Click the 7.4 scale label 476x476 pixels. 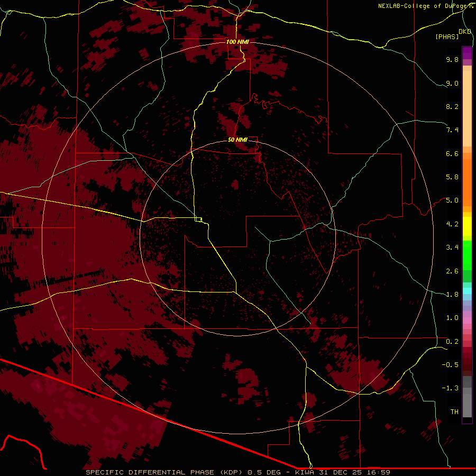(x=452, y=130)
